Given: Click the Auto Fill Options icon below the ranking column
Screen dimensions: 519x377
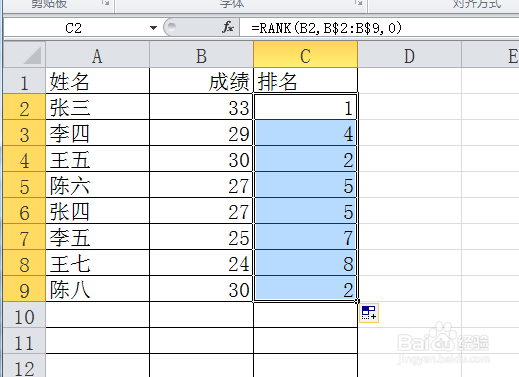Looking at the screenshot, I should 369,313.
